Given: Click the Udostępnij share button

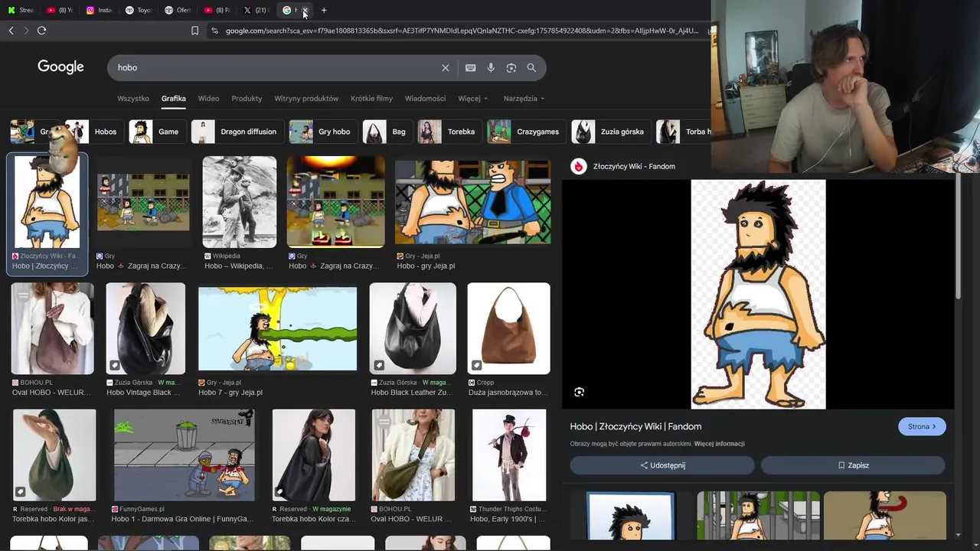Looking at the screenshot, I should point(662,465).
